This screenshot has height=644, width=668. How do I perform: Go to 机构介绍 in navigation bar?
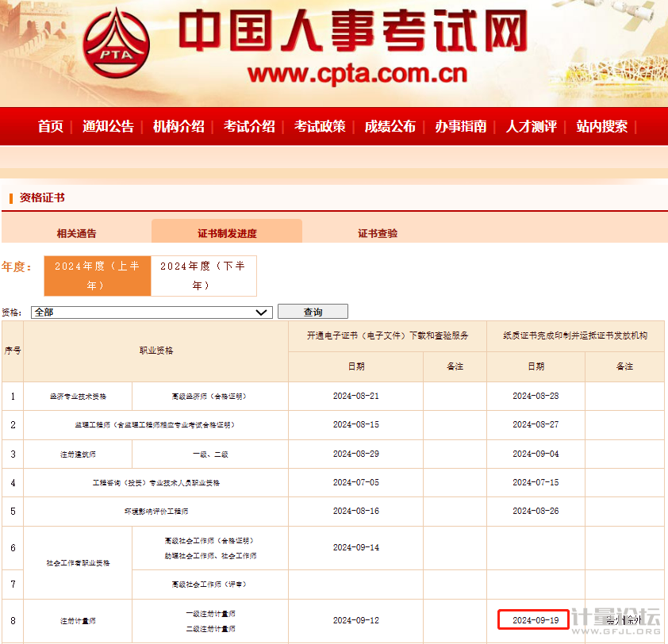(179, 127)
